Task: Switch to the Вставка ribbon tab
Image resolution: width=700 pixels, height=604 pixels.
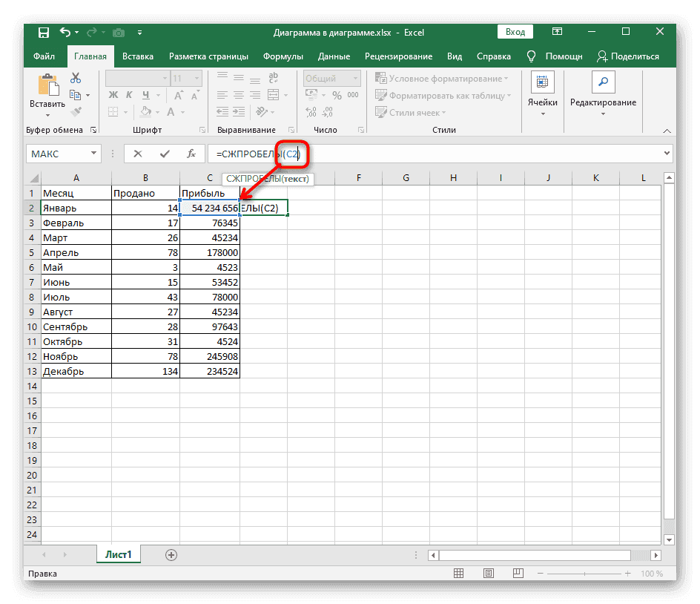Action: [138, 56]
